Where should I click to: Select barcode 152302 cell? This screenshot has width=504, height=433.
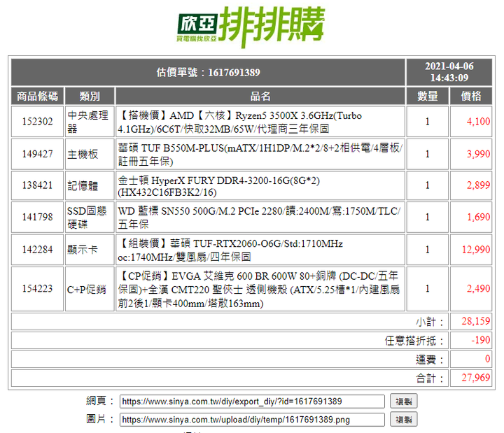[x=38, y=122]
